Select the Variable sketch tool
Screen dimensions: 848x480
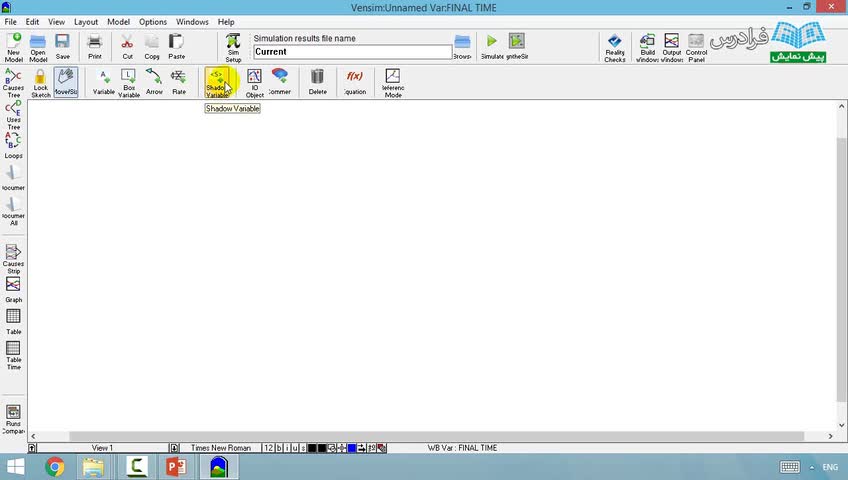point(103,82)
